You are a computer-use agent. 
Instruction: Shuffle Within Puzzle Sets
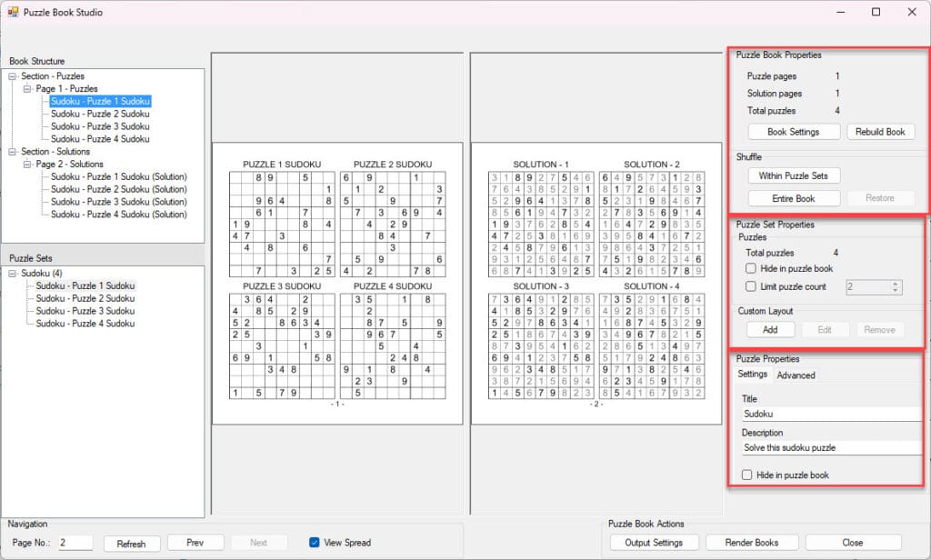[x=793, y=175]
